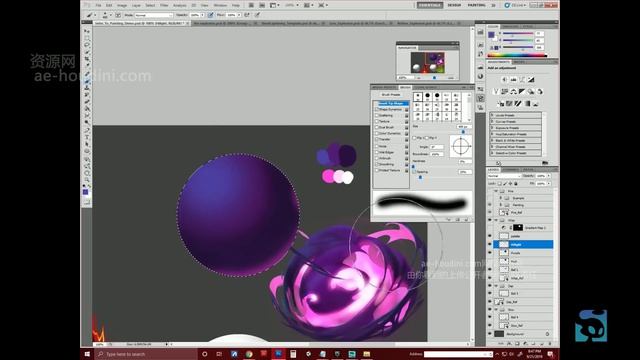Create a new layer from Layers panel footer
The width and height of the screenshot is (640, 360).
(541, 344)
